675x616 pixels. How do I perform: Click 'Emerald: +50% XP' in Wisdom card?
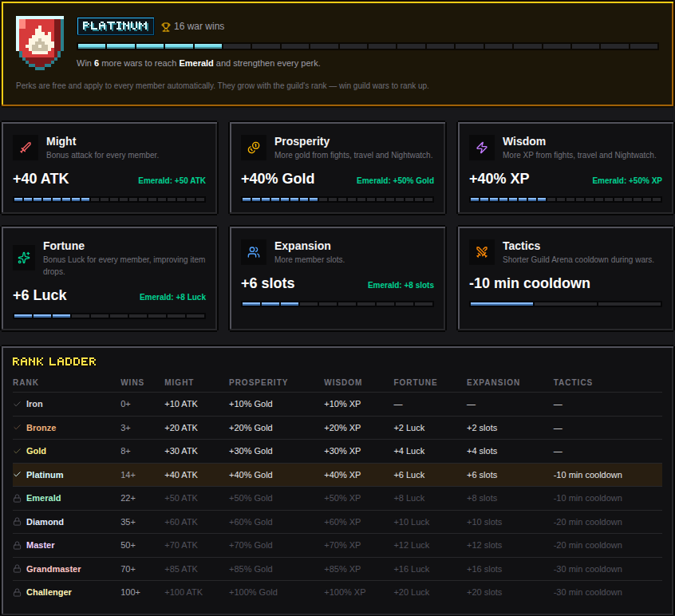(x=627, y=181)
